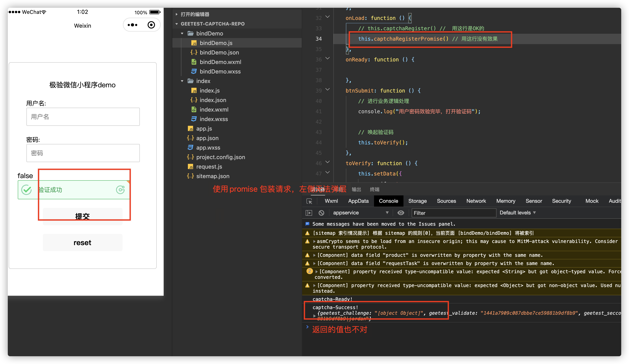Toggle the console sidebar panel icon
This screenshot has height=364, width=629.
coord(309,213)
